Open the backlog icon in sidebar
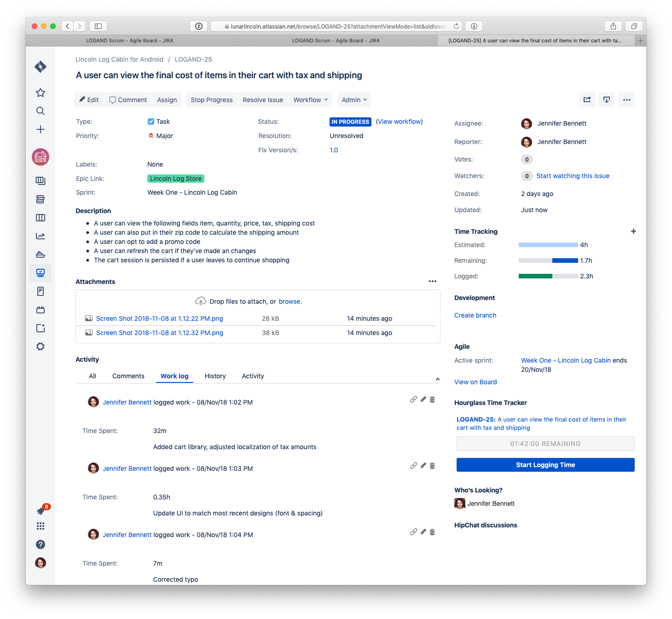 [41, 199]
